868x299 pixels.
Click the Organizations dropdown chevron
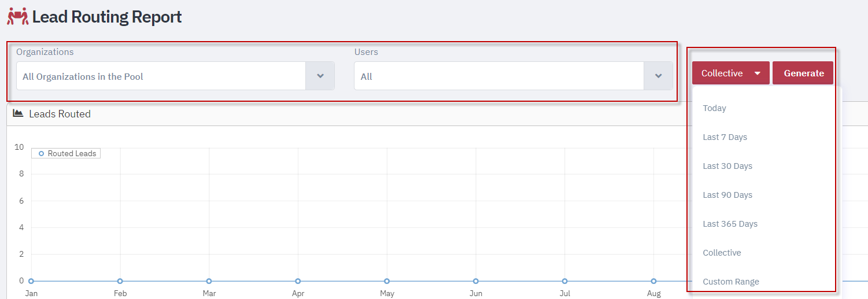coord(320,76)
